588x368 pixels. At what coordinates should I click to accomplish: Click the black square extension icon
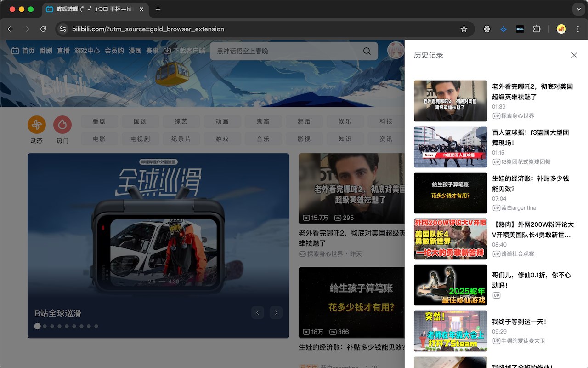520,29
